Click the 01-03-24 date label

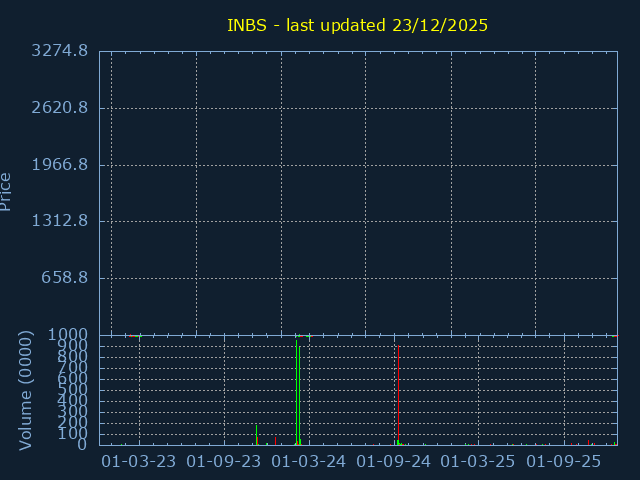point(308,462)
